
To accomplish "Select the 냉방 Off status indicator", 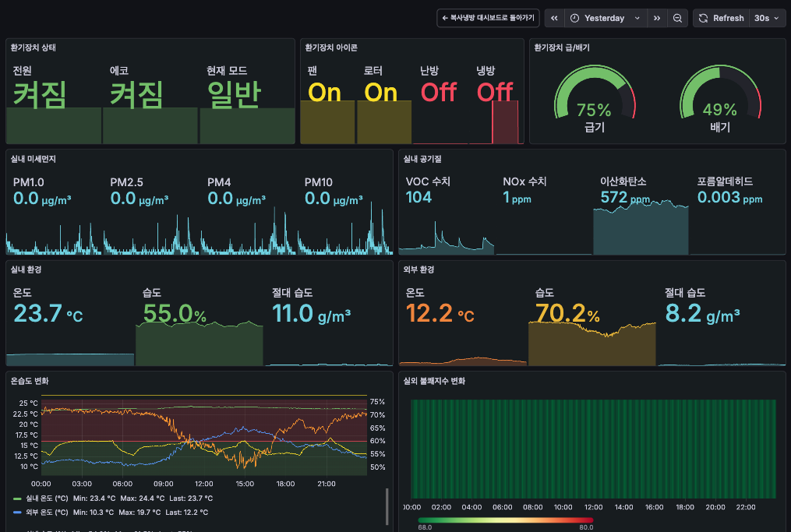I will click(495, 93).
